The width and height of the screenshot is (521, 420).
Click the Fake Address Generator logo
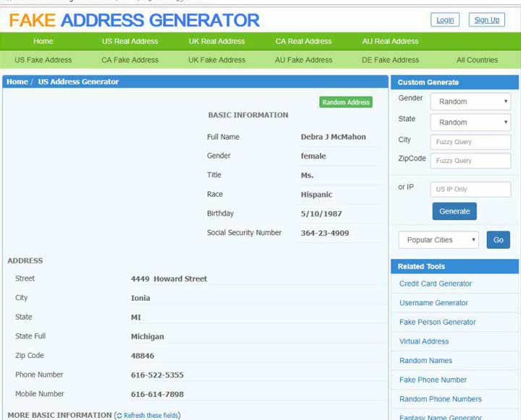(134, 20)
